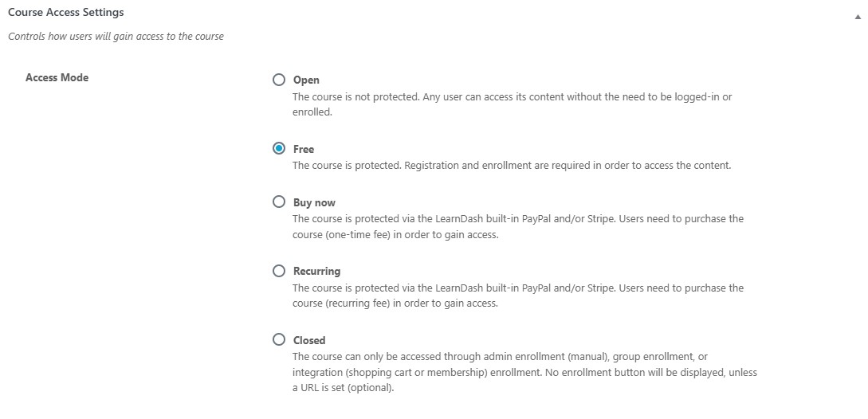Click the Access Mode field label
The image size is (868, 419).
tap(57, 77)
